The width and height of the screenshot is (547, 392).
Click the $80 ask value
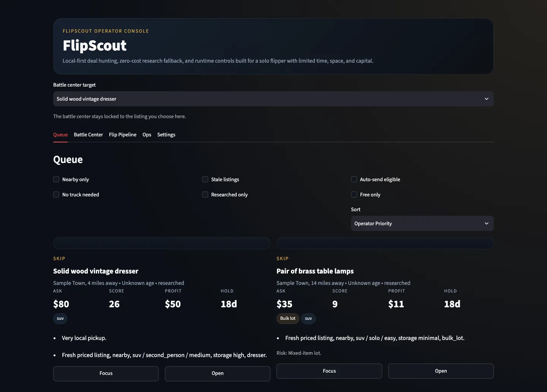pos(61,304)
